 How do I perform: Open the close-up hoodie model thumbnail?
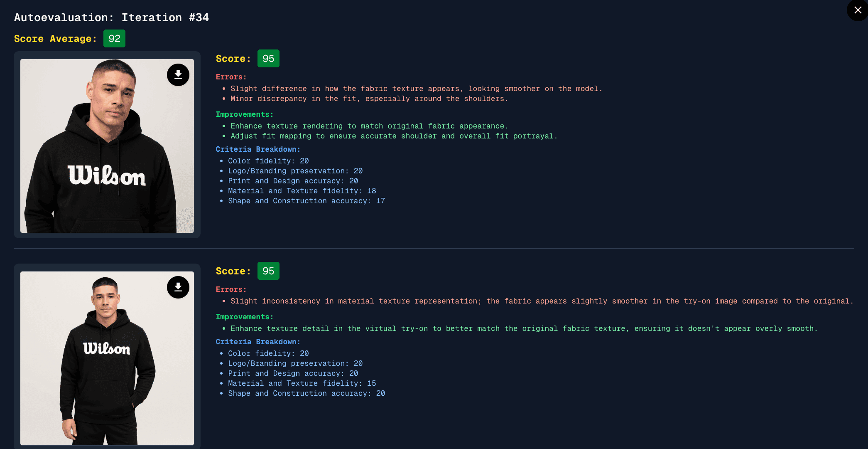point(107,146)
